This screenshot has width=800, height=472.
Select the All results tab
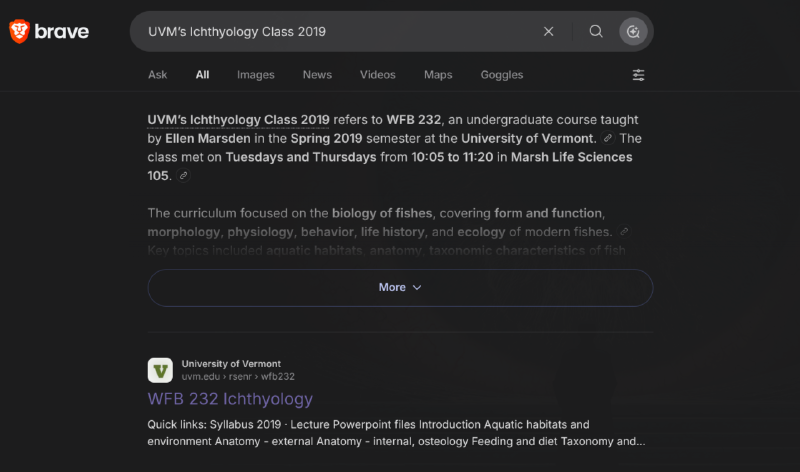[x=203, y=75]
